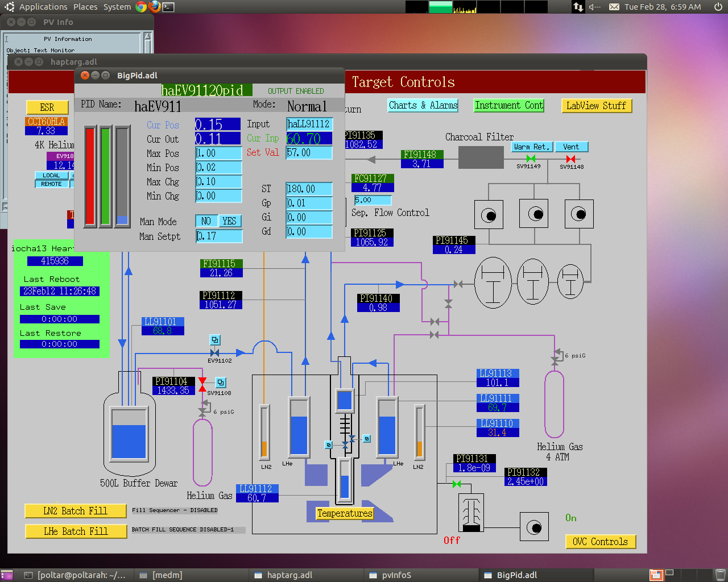Open the network indicator in top panel
Screen dimensions: 728x582
(578, 7)
